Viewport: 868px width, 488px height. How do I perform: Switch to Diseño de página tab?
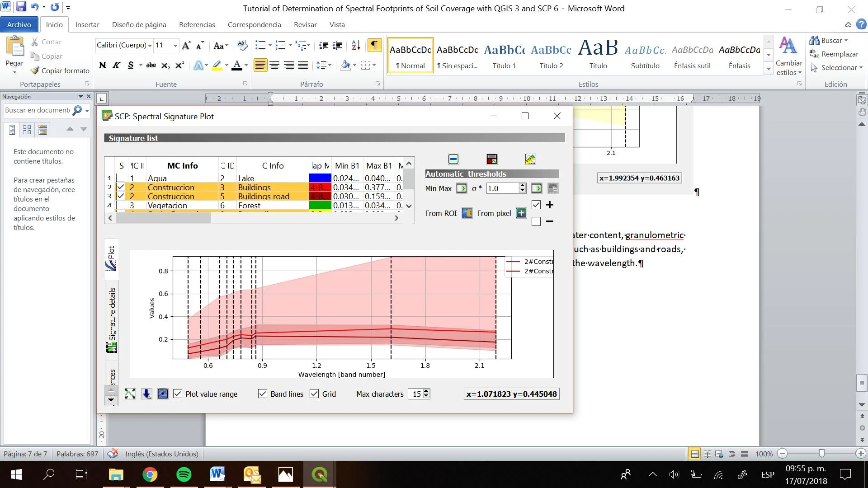(x=139, y=24)
